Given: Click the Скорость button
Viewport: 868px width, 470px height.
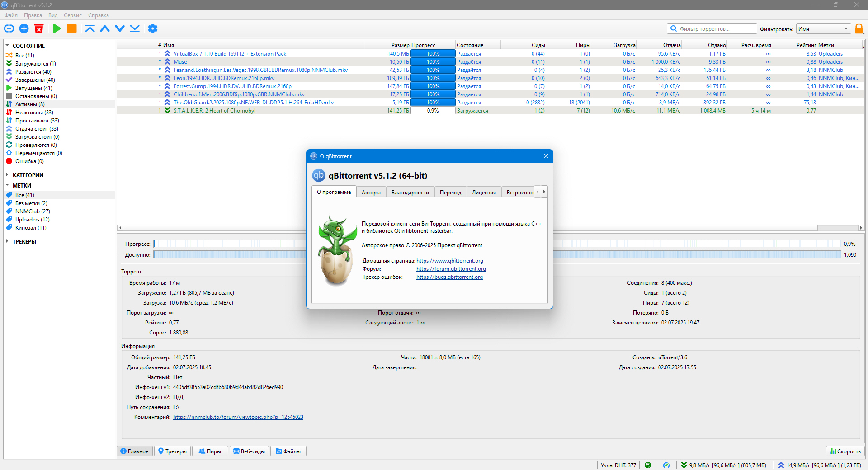Looking at the screenshot, I should pos(845,451).
